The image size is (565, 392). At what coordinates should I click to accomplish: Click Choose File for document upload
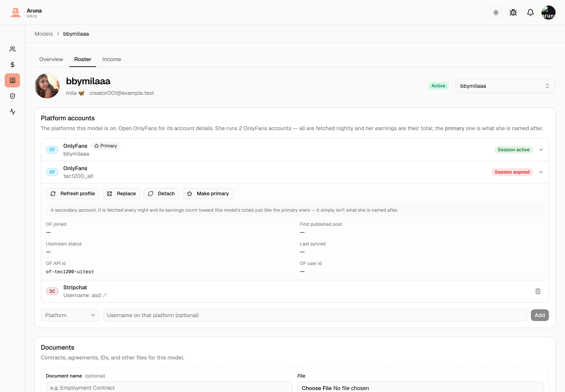316,388
